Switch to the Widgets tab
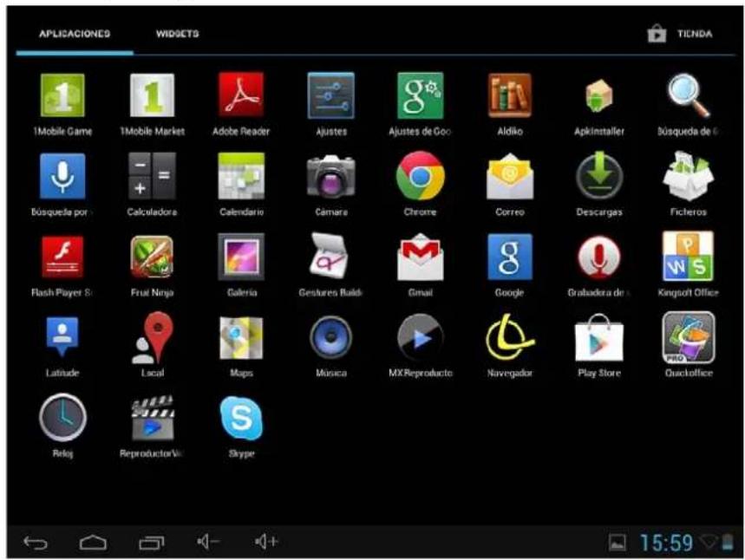Viewport: 745px width, 560px height. click(x=178, y=34)
